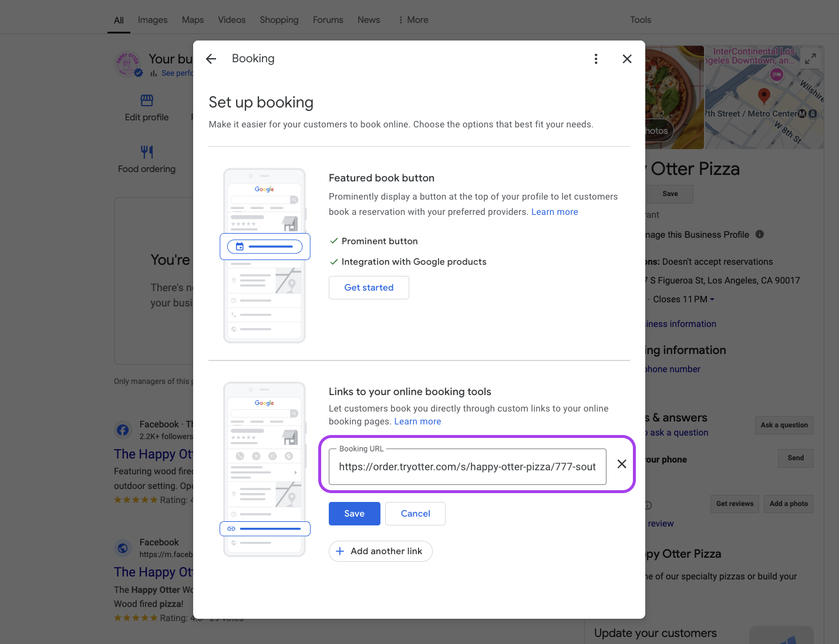Click the Set up booking heading
Screen dimensions: 839x644
(261, 102)
